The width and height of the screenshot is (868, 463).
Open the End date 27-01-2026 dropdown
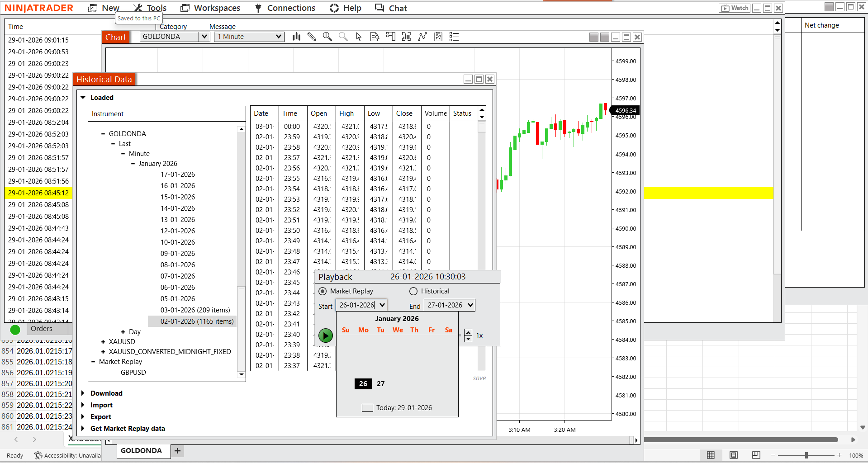[470, 305]
